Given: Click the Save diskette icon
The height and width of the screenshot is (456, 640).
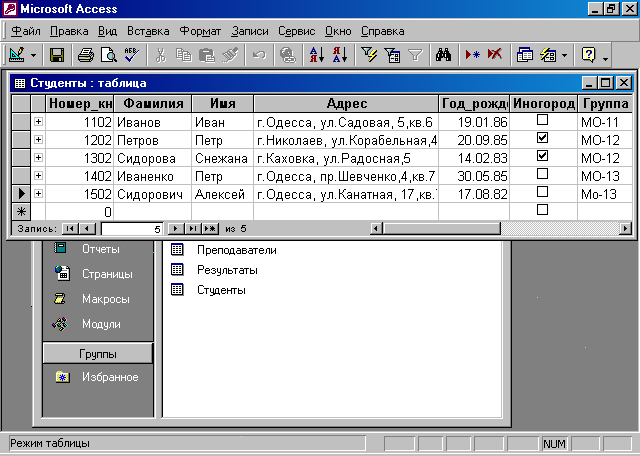Looking at the screenshot, I should point(57,55).
